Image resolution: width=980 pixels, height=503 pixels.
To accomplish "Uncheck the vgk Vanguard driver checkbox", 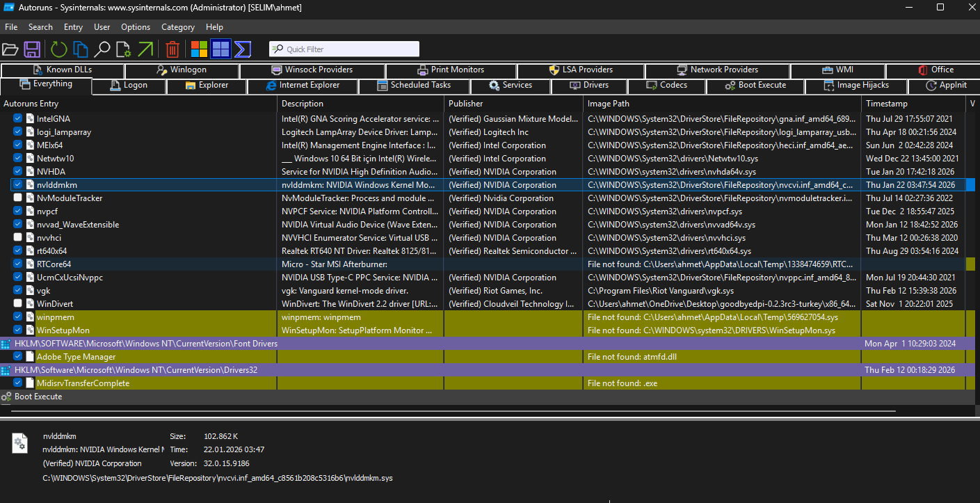I will pos(18,291).
